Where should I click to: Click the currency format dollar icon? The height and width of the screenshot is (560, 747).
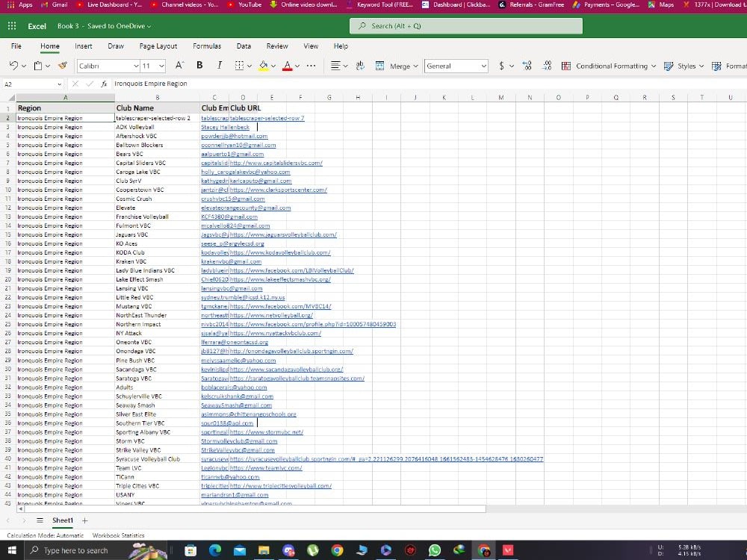(502, 66)
